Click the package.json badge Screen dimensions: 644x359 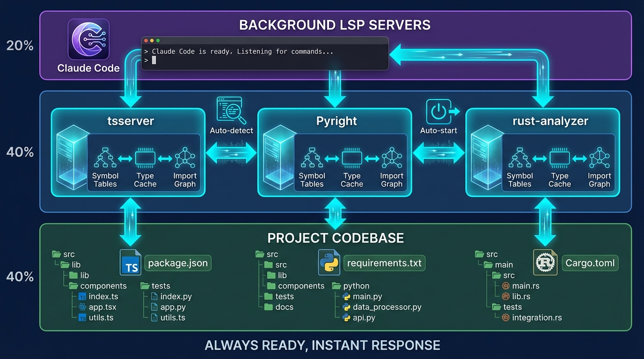coord(178,263)
